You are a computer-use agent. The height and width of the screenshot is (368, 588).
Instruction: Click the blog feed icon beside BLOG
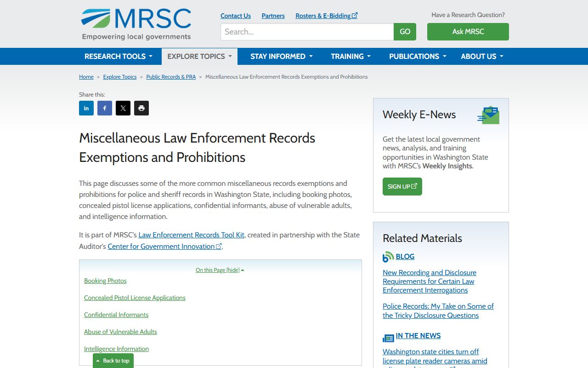[388, 257]
